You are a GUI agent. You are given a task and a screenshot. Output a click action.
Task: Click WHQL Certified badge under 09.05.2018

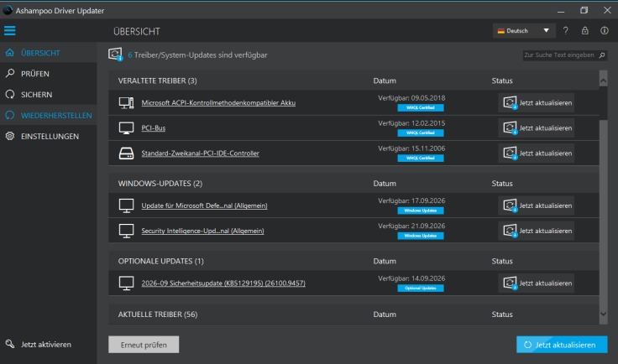click(x=421, y=107)
